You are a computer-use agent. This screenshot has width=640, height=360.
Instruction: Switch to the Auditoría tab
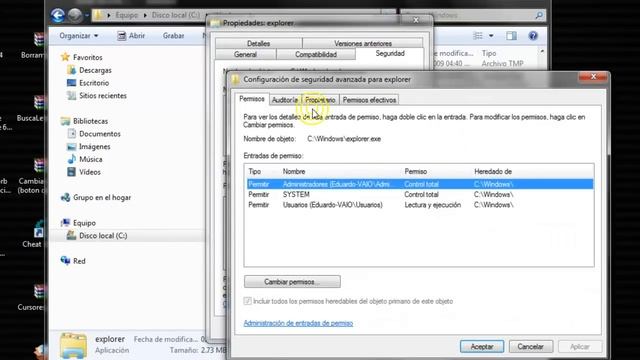tap(285, 100)
